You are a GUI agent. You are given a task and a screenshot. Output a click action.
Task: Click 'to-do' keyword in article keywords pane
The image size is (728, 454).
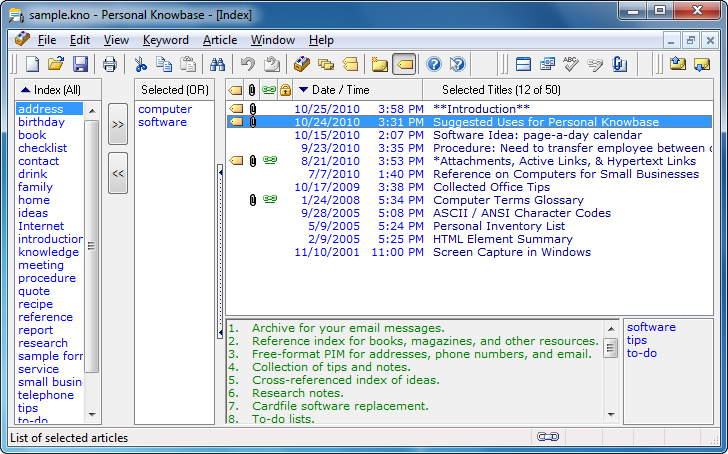642,353
